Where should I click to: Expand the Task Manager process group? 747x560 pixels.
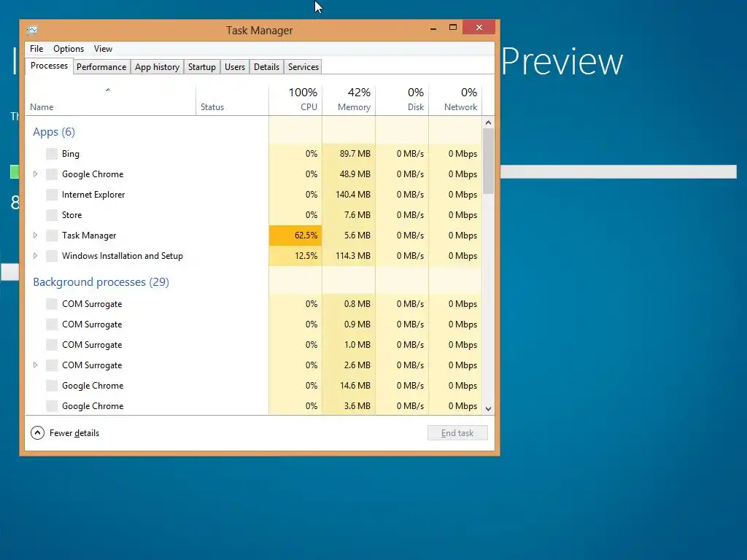point(35,236)
